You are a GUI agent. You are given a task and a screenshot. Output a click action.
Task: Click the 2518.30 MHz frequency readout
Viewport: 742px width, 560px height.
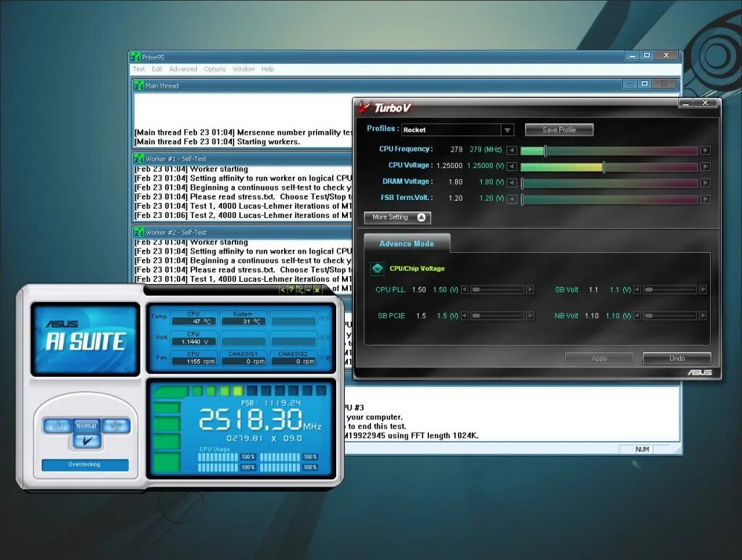click(260, 419)
